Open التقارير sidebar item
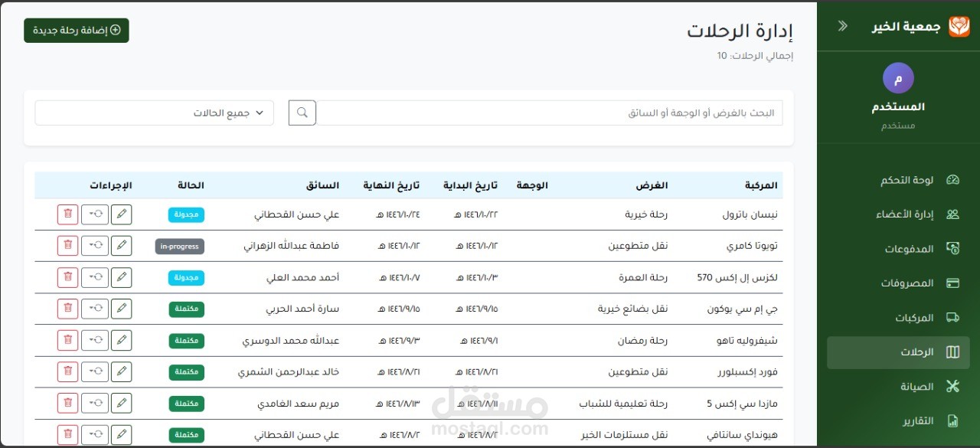Viewport: 980px width, 448px height. (898, 421)
